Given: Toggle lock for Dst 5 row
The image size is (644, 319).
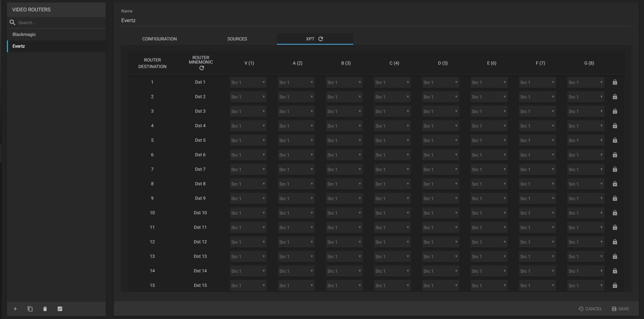Looking at the screenshot, I should tap(615, 140).
